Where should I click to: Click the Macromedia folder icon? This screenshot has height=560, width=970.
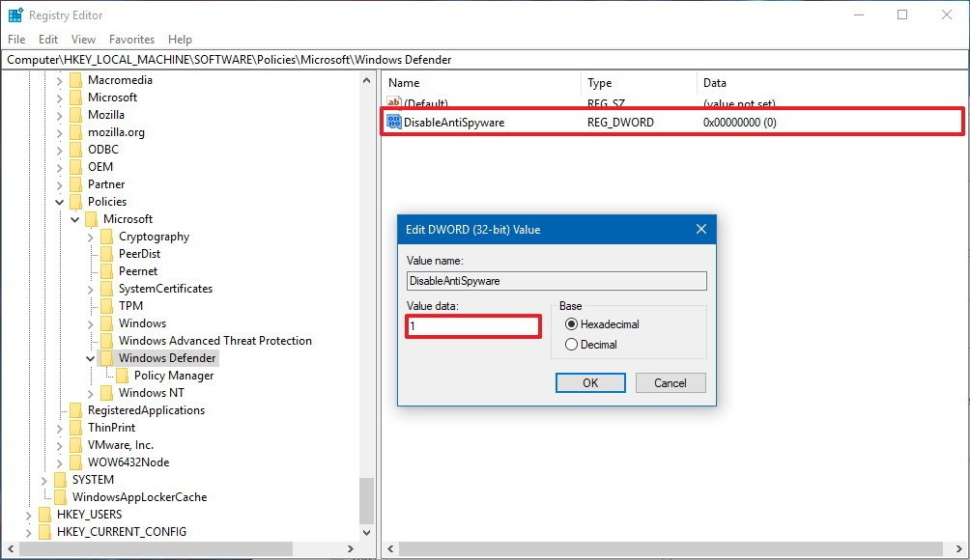click(x=76, y=80)
